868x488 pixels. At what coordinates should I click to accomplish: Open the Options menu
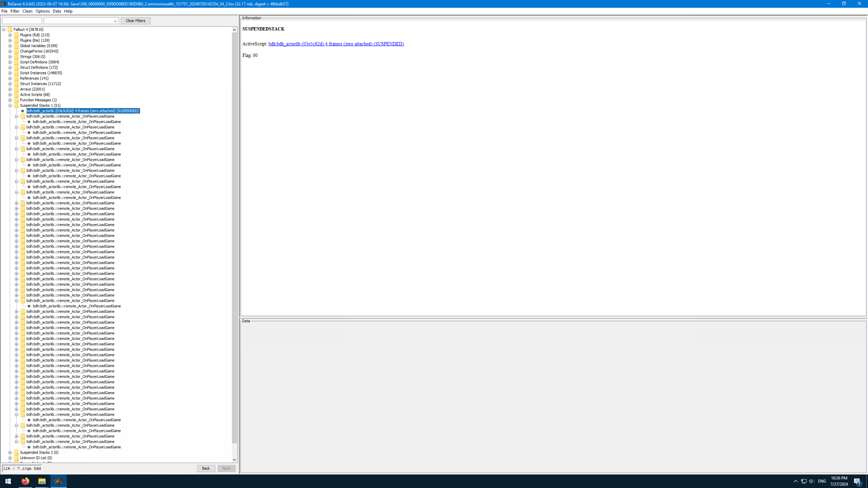[42, 11]
